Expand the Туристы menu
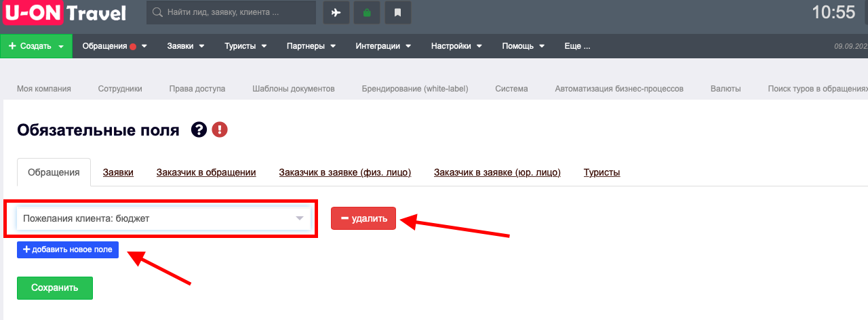 click(245, 46)
